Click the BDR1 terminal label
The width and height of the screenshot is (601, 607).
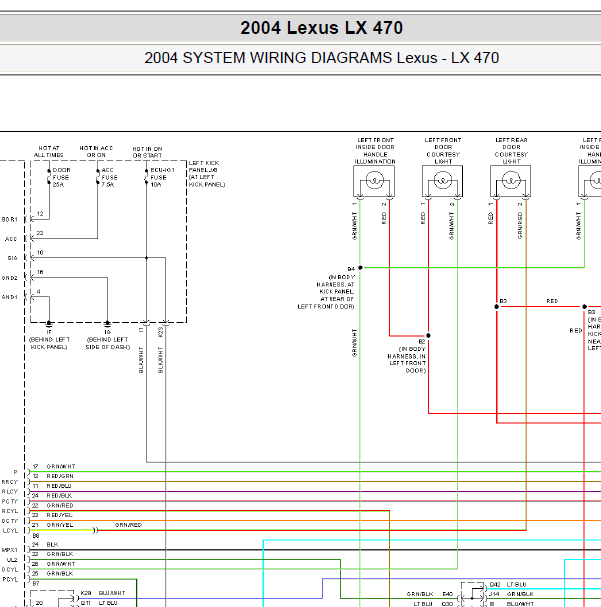click(10, 219)
